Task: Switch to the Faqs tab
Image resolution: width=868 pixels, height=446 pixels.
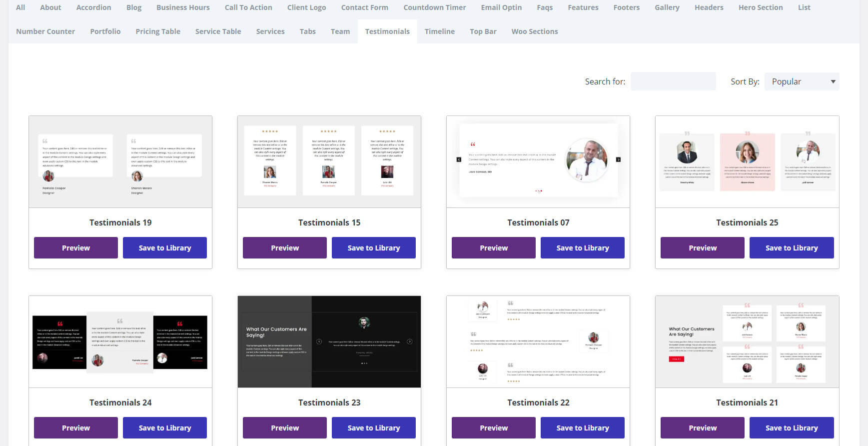Action: click(x=545, y=7)
